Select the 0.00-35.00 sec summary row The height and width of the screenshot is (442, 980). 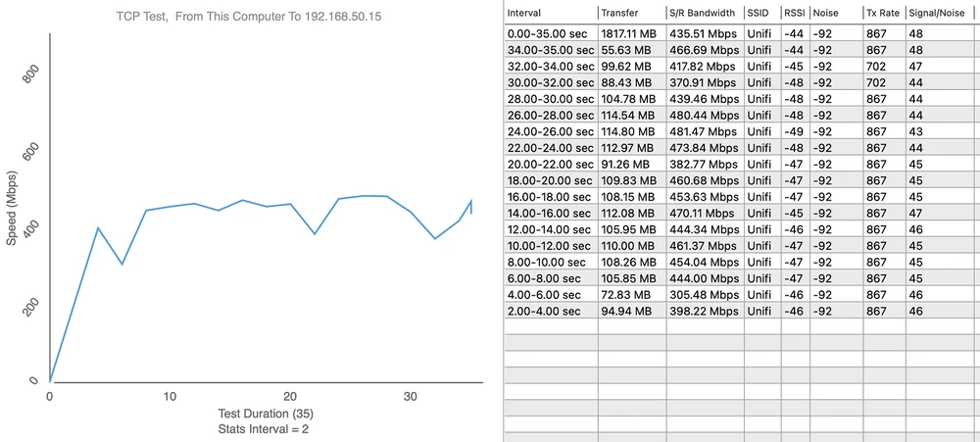(x=549, y=33)
